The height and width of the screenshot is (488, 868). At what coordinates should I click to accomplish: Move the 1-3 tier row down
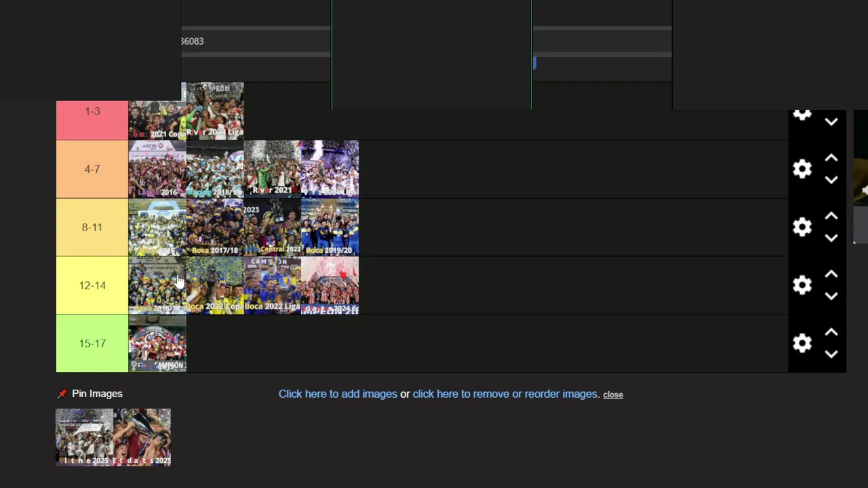click(x=831, y=122)
